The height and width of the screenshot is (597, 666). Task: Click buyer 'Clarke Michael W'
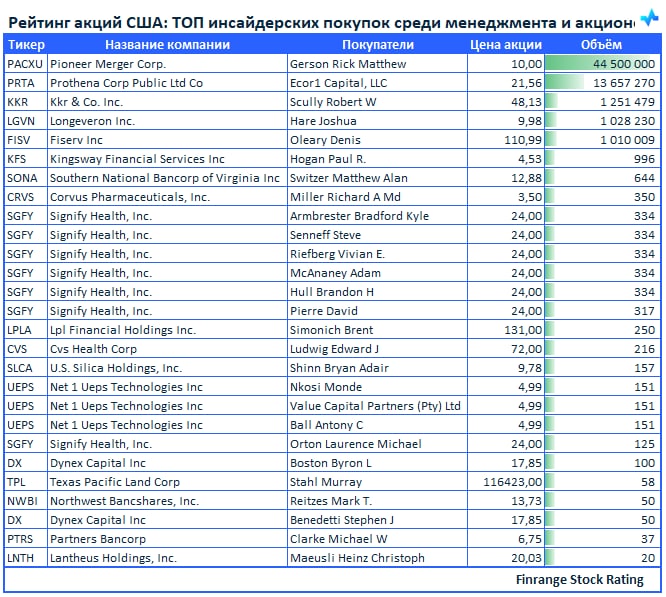click(338, 539)
